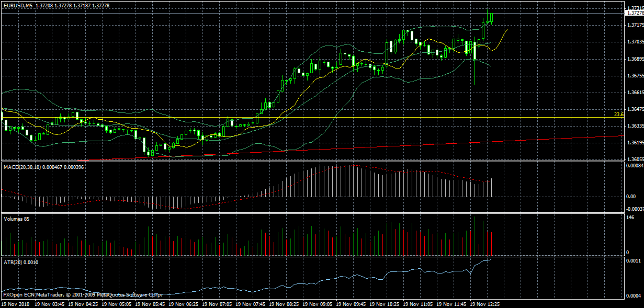Click the 0.00084 MACD scale value
This screenshot has height=308, width=644.
pos(635,166)
